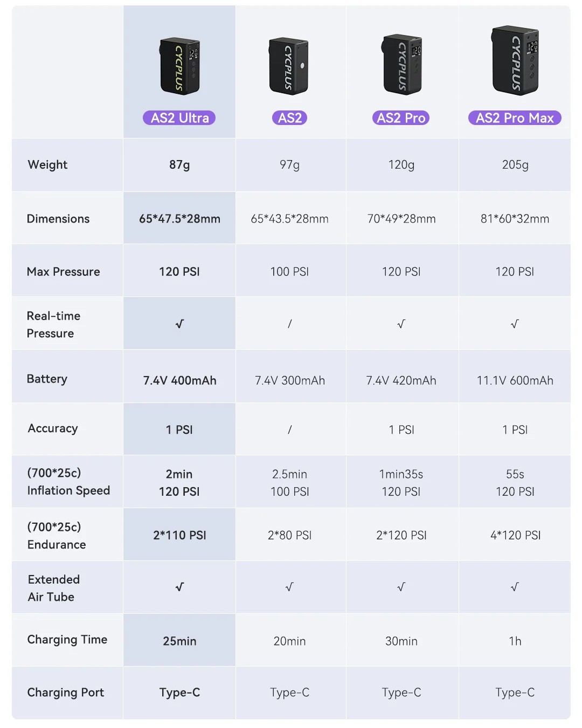
Task: Click the AS2 Ultra pump image
Action: tap(180, 66)
